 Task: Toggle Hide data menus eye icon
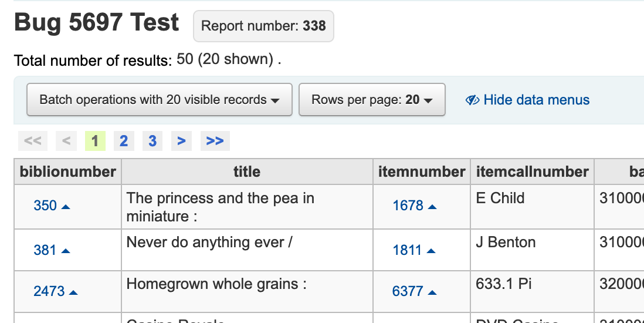(x=472, y=100)
